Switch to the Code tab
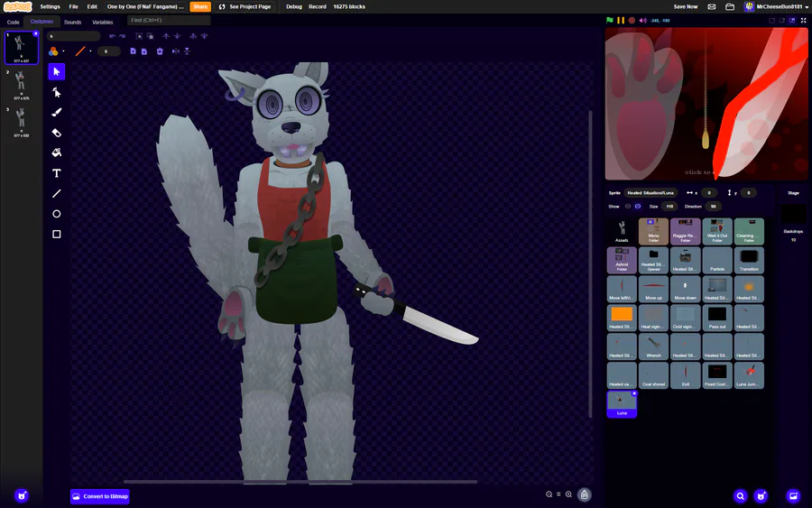The width and height of the screenshot is (812, 508). (x=13, y=23)
